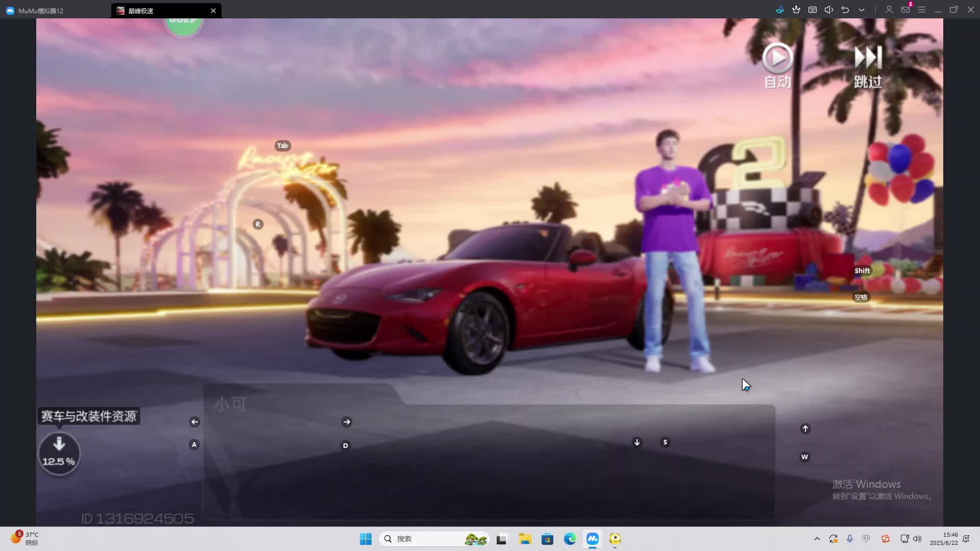Open the emulator hamburger menu
Image resolution: width=980 pixels, height=551 pixels.
click(x=922, y=10)
